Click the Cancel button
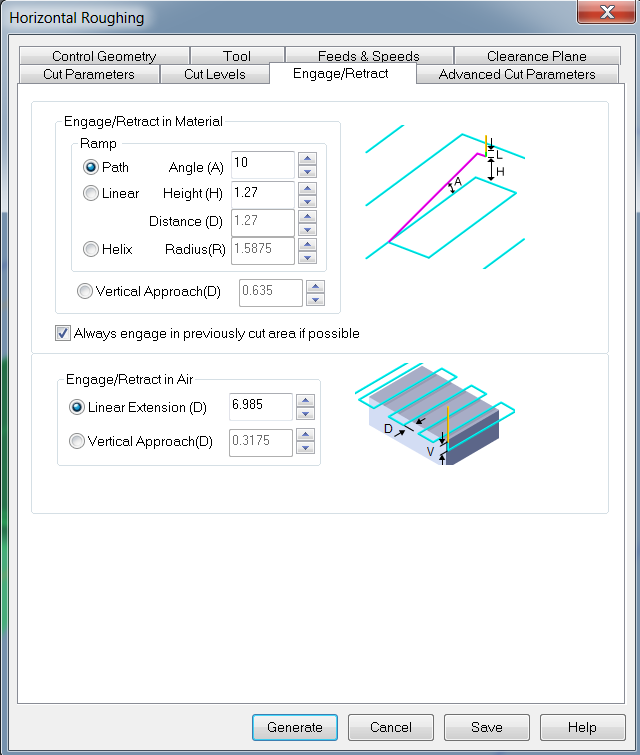This screenshot has width=640, height=755. (391, 727)
